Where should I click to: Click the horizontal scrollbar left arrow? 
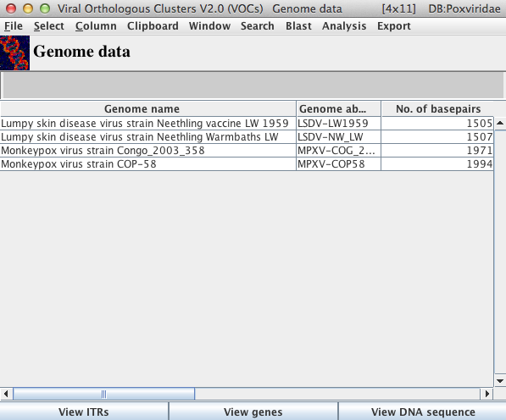(6, 394)
